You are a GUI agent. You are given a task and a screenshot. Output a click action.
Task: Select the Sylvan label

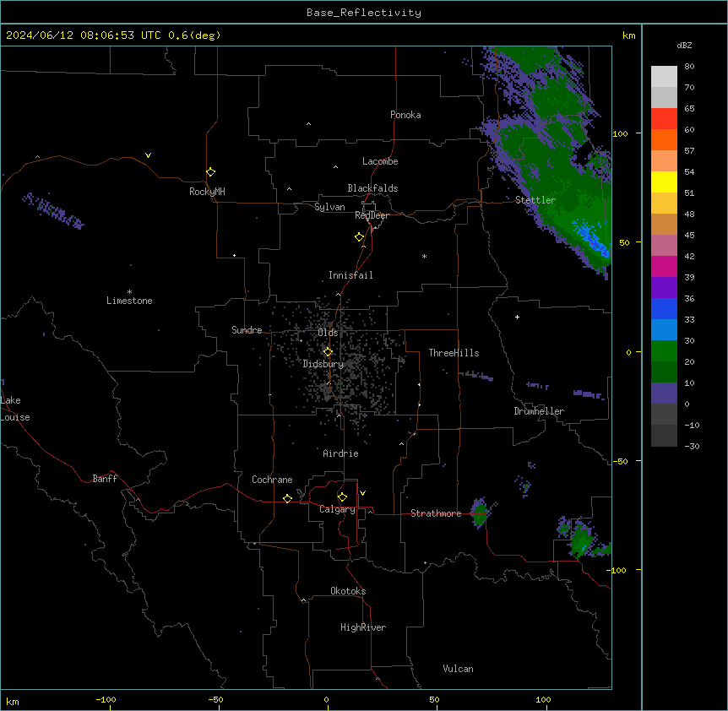[329, 207]
